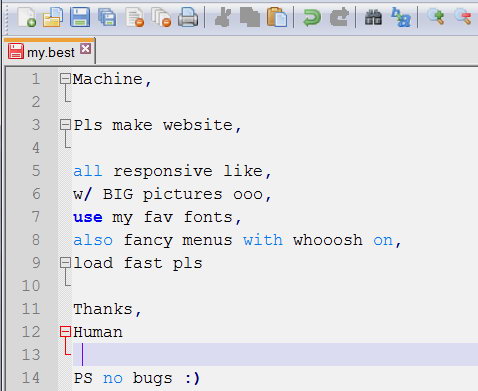Image resolution: width=478 pixels, height=391 pixels.
Task: Print the document using the printer icon
Action: click(x=188, y=17)
